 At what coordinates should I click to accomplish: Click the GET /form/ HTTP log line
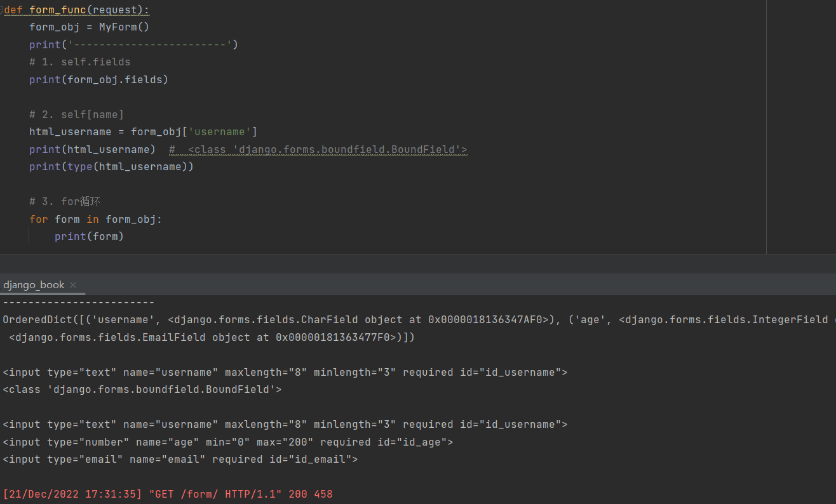168,494
